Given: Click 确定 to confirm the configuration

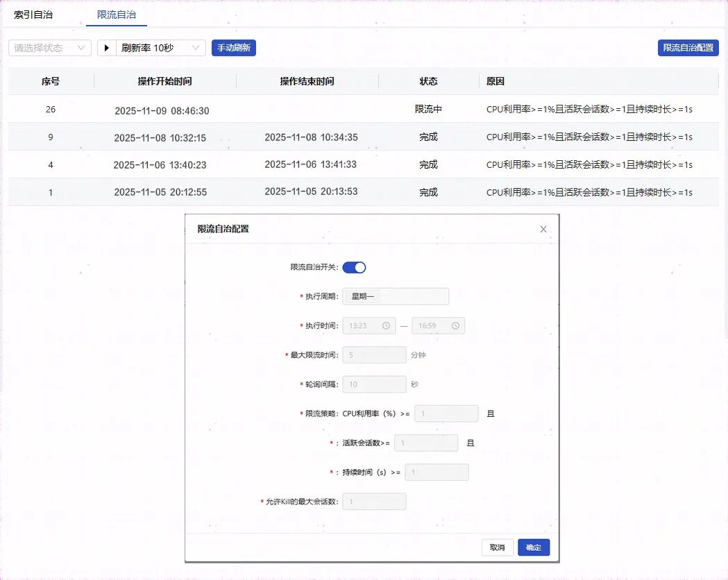Looking at the screenshot, I should coord(533,547).
